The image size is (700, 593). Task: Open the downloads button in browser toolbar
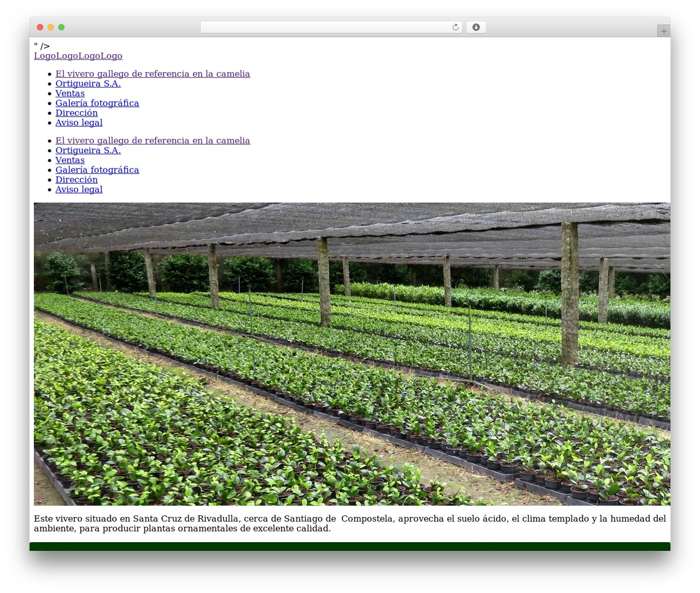(476, 27)
